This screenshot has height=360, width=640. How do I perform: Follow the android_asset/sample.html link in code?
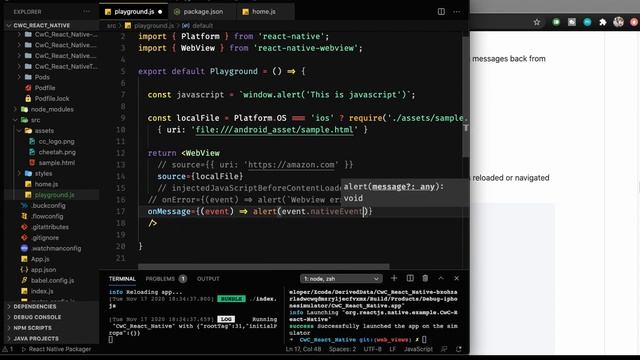[274, 130]
